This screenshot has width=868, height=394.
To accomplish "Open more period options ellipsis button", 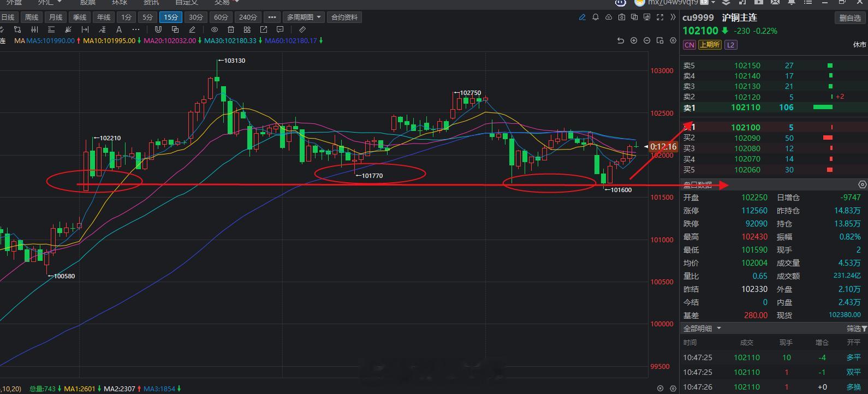I will click(x=272, y=17).
